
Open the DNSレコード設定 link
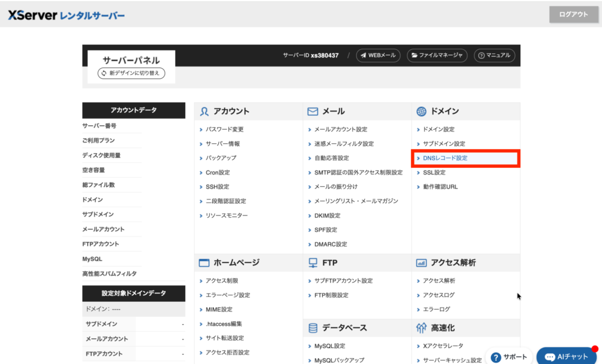[445, 158]
